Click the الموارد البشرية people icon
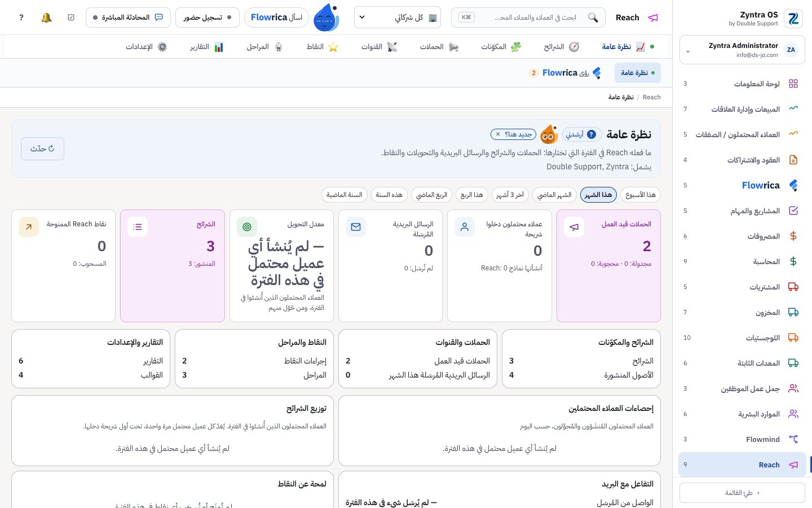This screenshot has width=812, height=508. (793, 414)
